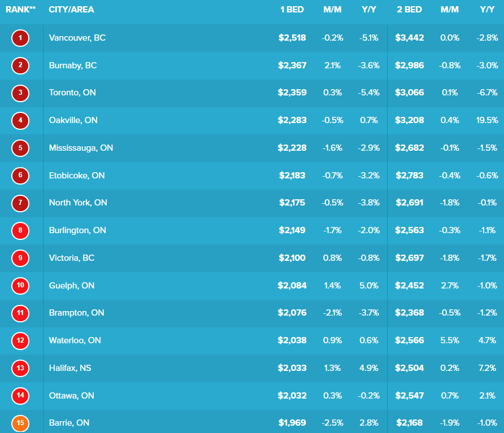Select Toronto, ON city name
Viewport: 504px width, 433px height.
click(72, 93)
